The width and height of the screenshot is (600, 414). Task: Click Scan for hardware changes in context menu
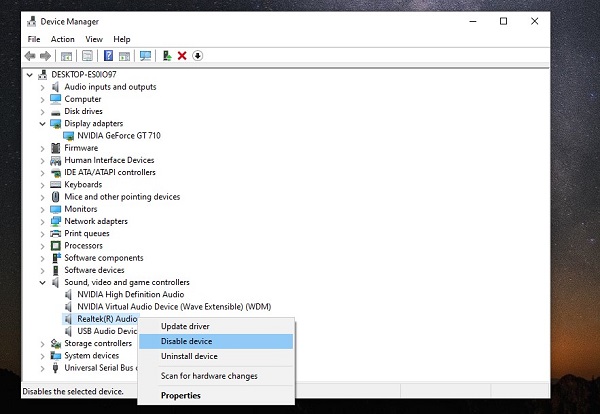click(x=209, y=376)
